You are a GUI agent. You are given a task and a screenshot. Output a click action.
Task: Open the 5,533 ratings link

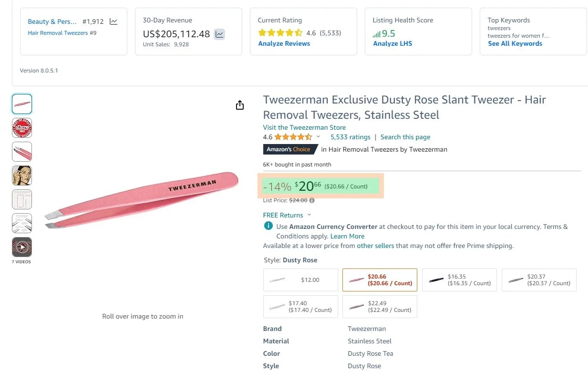tap(350, 137)
